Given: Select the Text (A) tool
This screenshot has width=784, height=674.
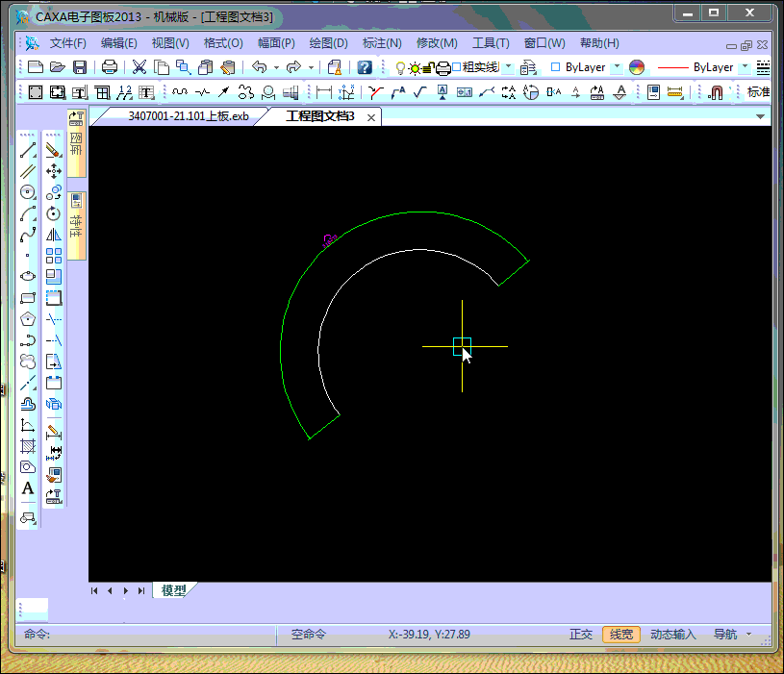Looking at the screenshot, I should pos(28,488).
